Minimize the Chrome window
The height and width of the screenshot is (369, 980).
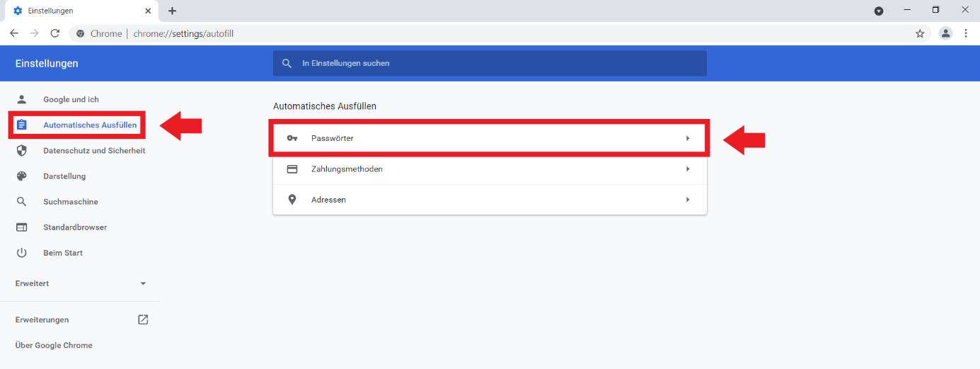click(907, 10)
